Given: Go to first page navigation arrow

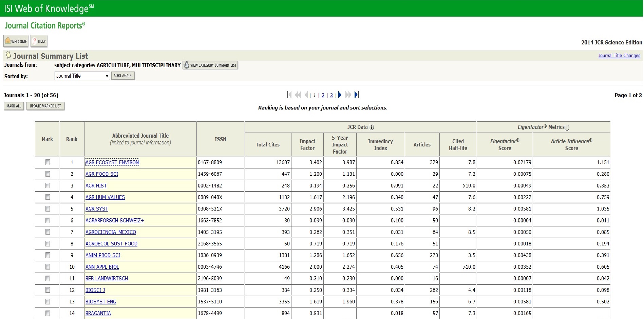Looking at the screenshot, I should point(289,95).
